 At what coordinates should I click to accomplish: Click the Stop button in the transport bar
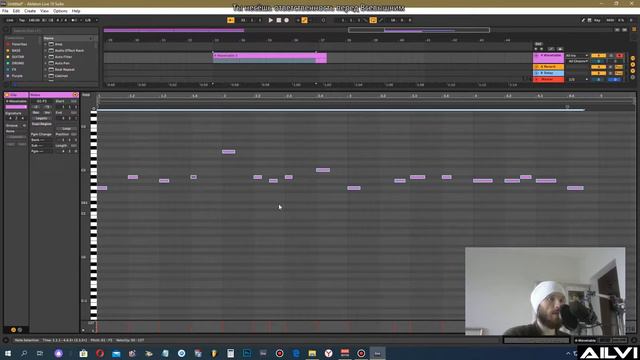tap(278, 20)
